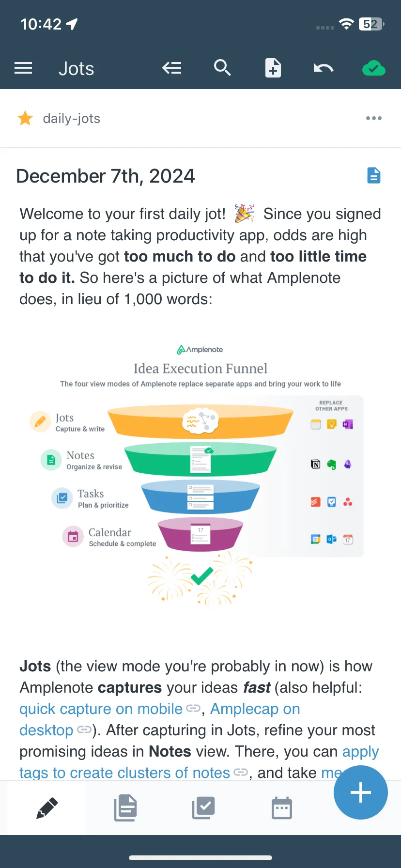Check the green cloud sync status icon
The width and height of the screenshot is (401, 868).
pyautogui.click(x=374, y=69)
